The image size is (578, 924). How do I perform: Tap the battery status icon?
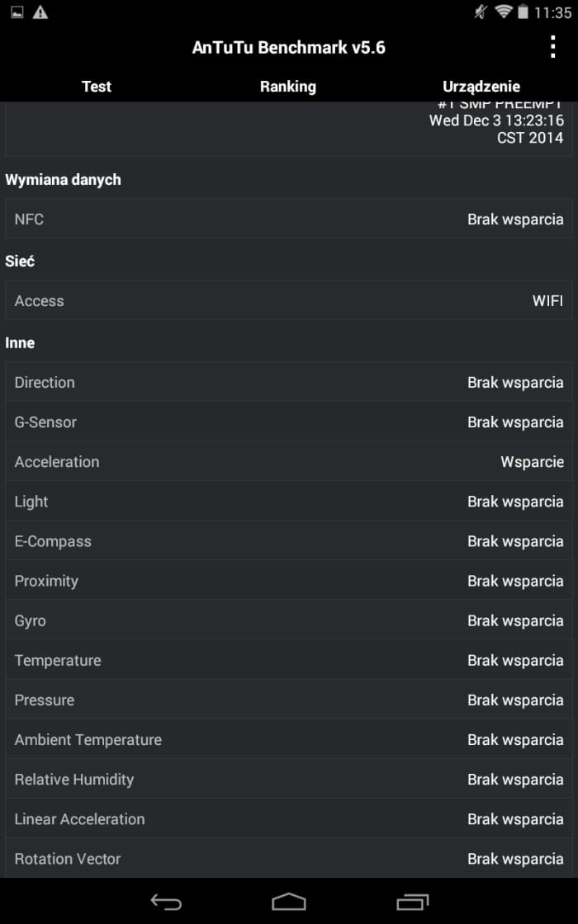523,12
